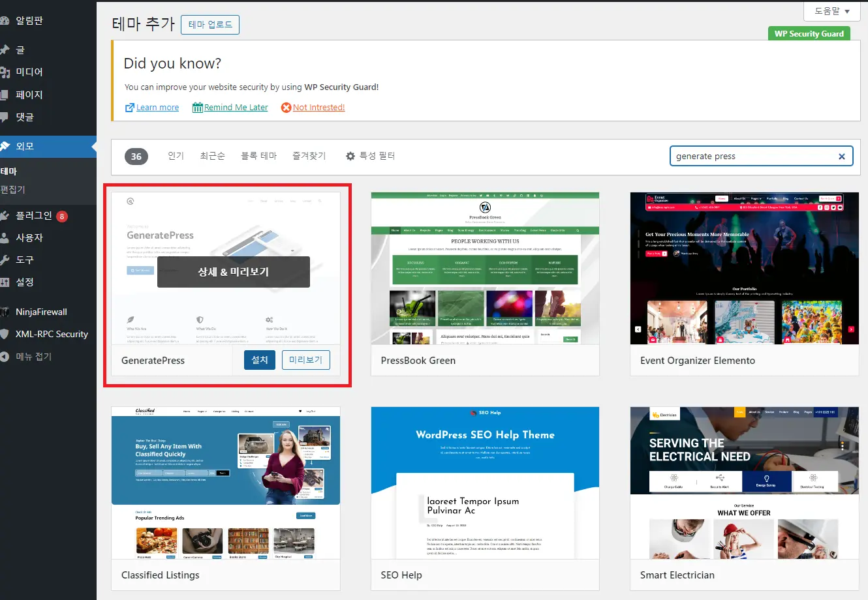Open the PressBook Green theme thumbnail
This screenshot has height=600, width=868.
point(485,268)
